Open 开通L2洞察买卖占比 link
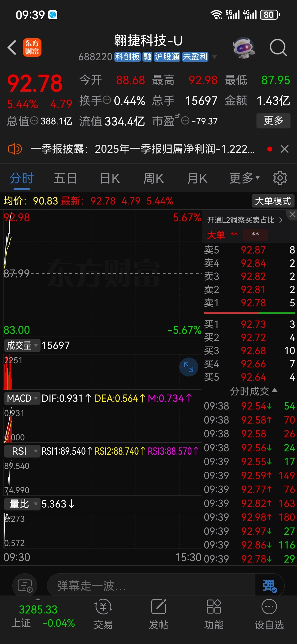297x644 pixels. 245,220
